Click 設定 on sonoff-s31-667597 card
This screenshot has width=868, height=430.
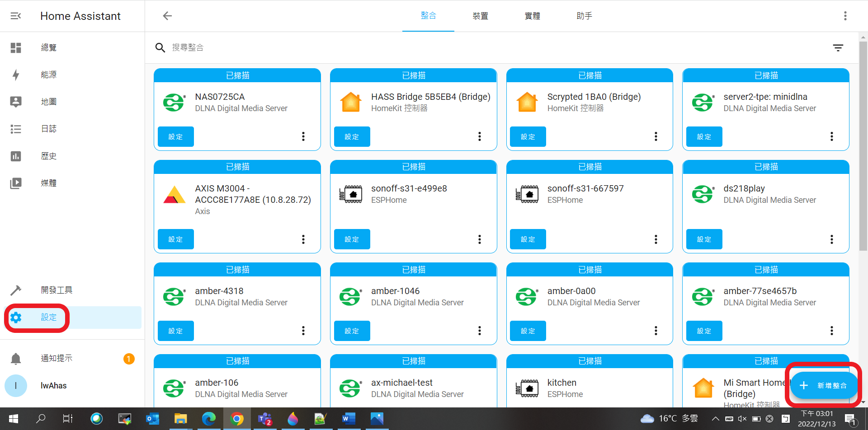(528, 239)
